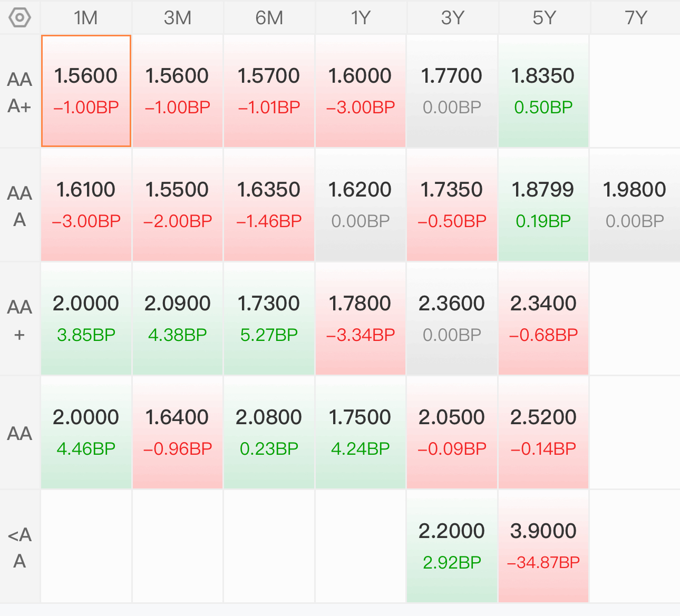The height and width of the screenshot is (616, 680).
Task: Select the 6M column header
Action: [269, 18]
